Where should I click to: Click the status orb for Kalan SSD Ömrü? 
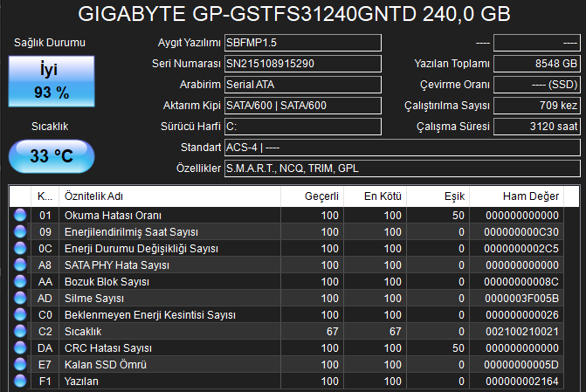[x=20, y=364]
